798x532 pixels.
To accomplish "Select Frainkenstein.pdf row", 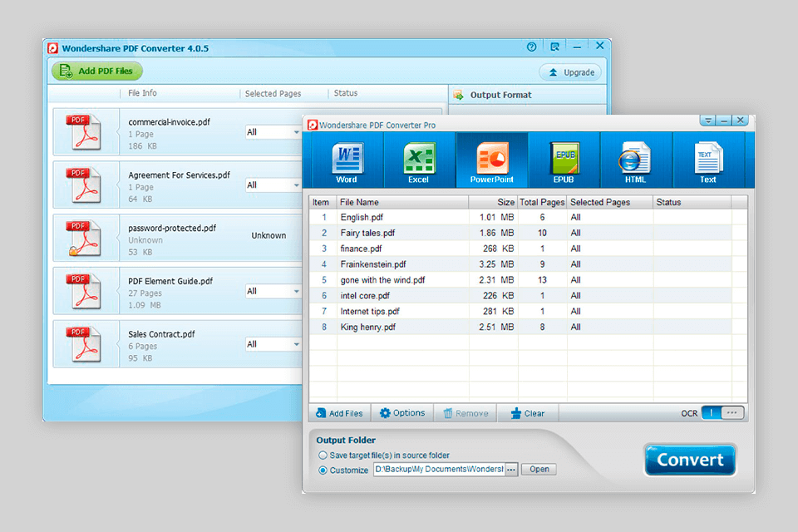I will coord(528,264).
